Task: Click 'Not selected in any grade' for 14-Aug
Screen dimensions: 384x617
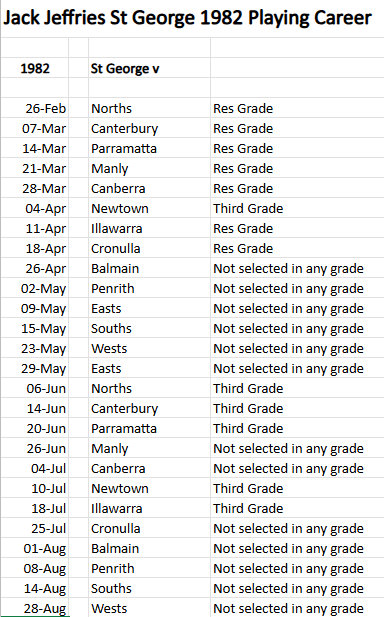Action: (x=297, y=588)
